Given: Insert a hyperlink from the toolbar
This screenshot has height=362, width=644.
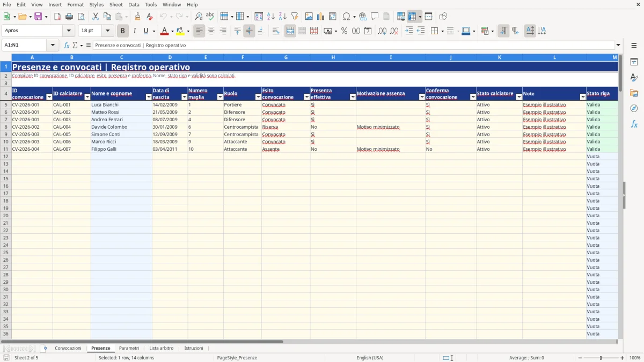Looking at the screenshot, I should point(363,17).
